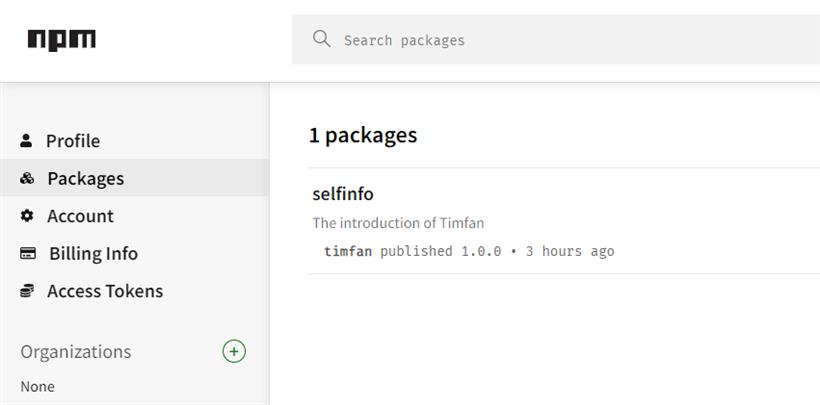
Task: Click the Profile person icon
Action: pyautogui.click(x=26, y=140)
